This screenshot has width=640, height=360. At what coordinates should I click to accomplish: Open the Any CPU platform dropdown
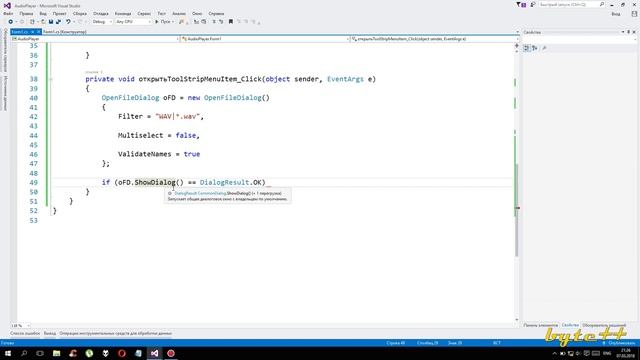point(133,22)
